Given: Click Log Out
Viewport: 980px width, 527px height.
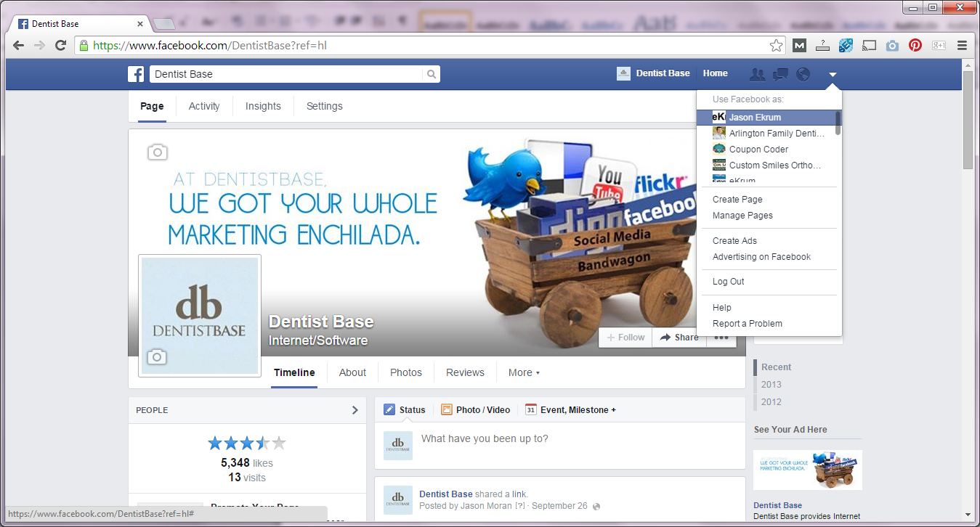Looking at the screenshot, I should pyautogui.click(x=728, y=282).
